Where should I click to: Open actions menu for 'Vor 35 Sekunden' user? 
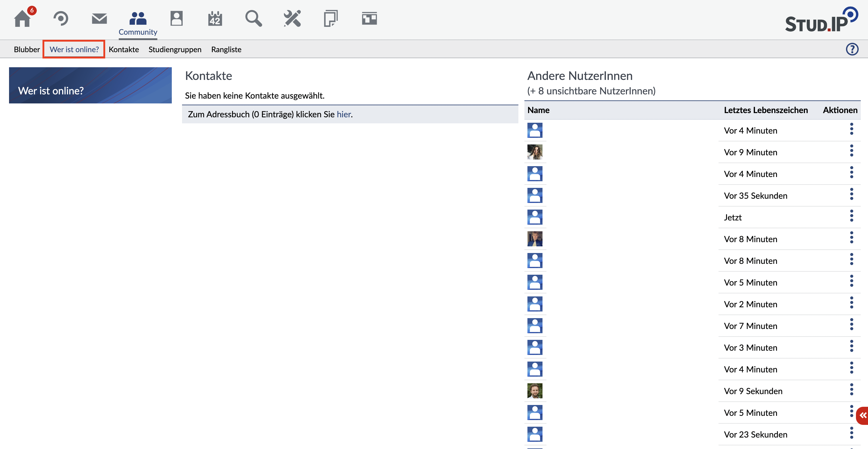click(851, 194)
